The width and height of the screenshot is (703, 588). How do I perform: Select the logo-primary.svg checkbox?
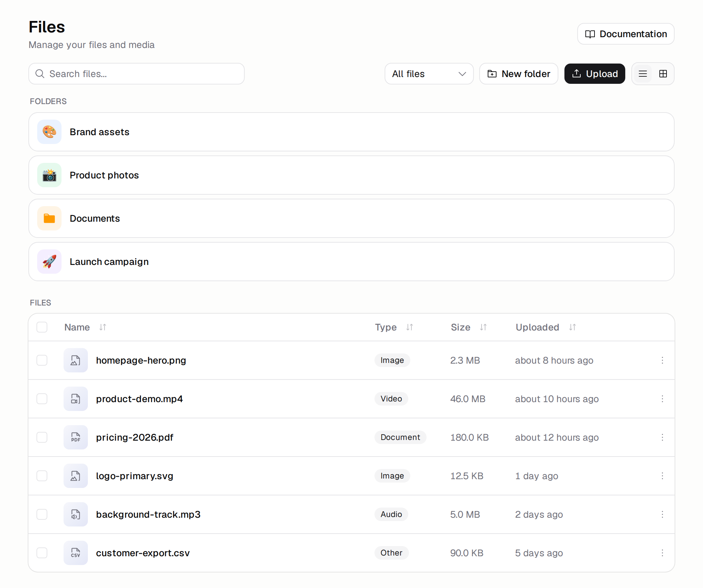click(42, 476)
